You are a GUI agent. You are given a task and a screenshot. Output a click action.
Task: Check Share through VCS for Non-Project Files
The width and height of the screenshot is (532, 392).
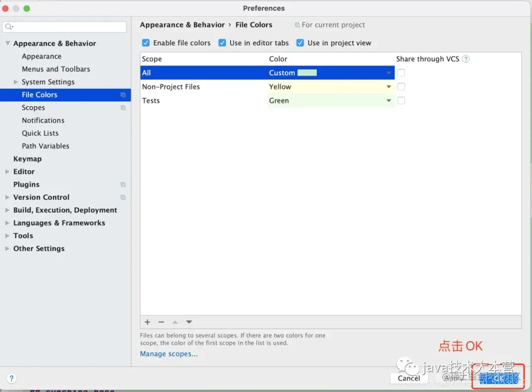click(401, 87)
